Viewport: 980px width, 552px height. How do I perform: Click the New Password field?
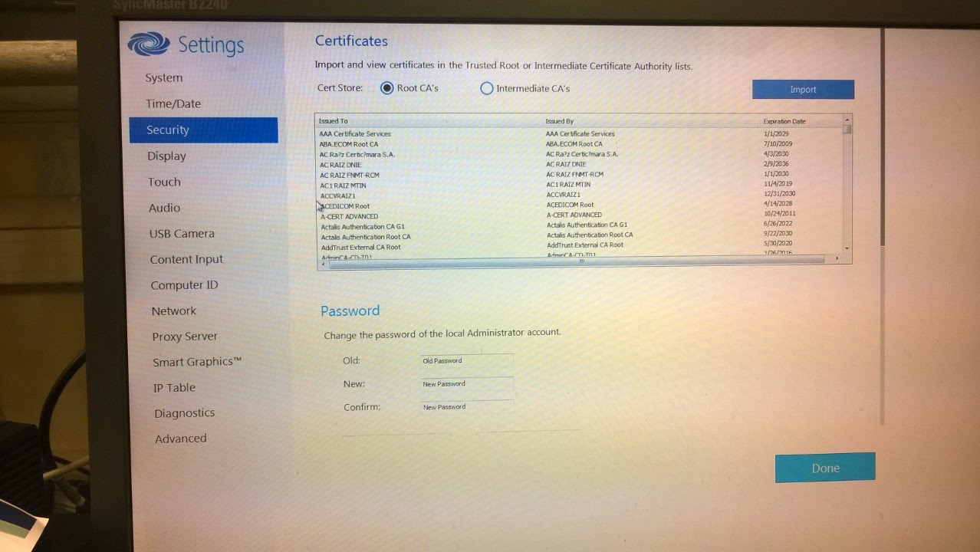[x=466, y=383]
